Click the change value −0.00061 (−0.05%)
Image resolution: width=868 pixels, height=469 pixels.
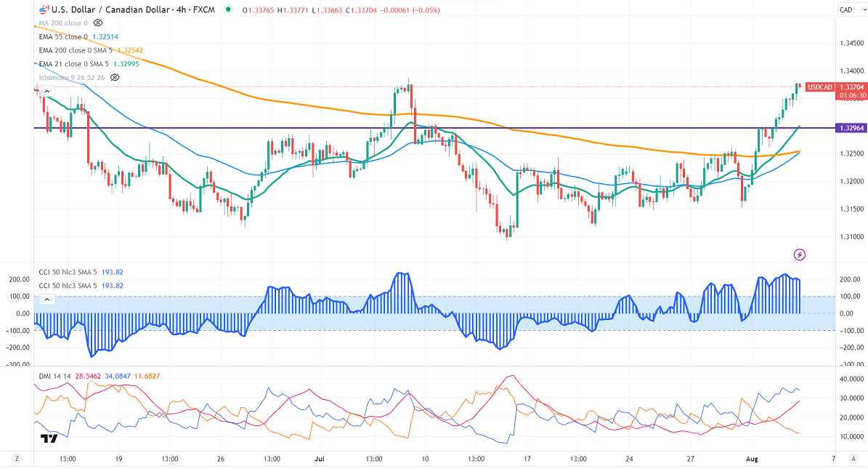(410, 10)
